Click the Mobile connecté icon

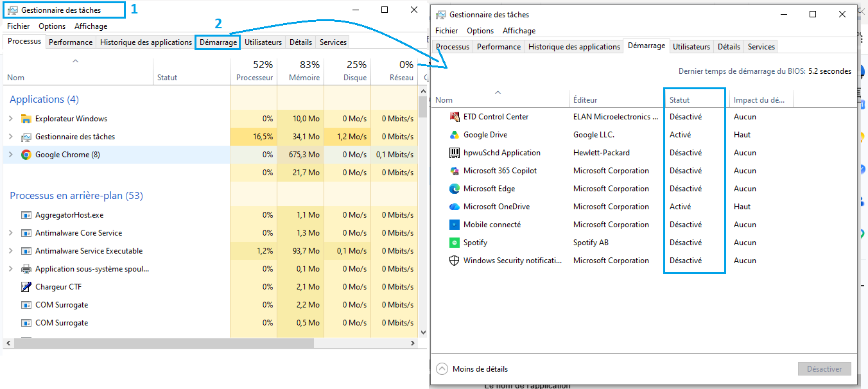[x=455, y=225]
